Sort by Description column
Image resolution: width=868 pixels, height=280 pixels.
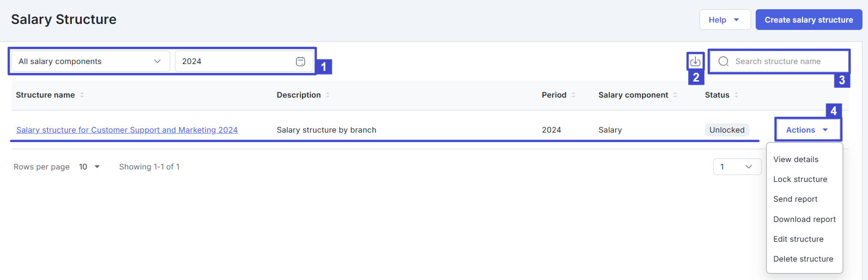[x=328, y=95]
